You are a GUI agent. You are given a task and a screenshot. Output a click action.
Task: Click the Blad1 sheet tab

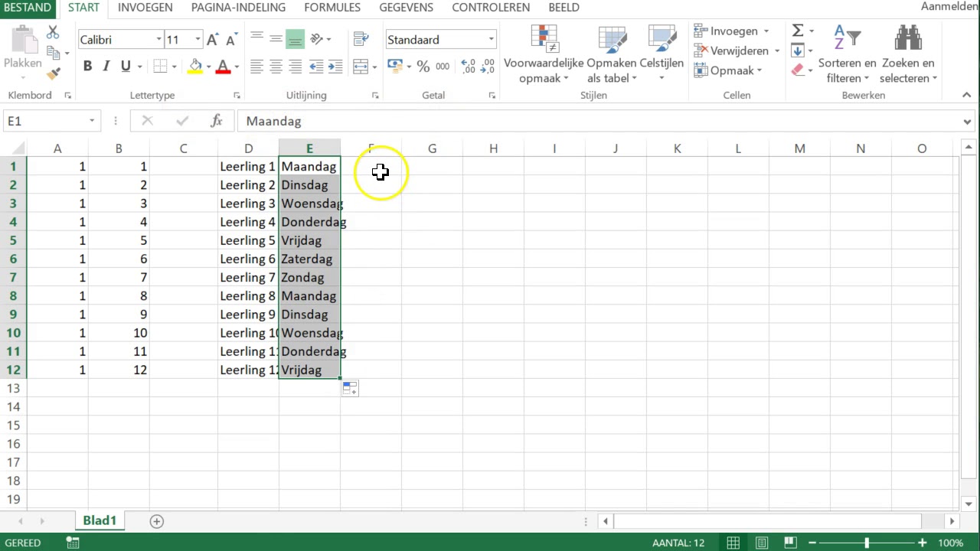(x=100, y=520)
